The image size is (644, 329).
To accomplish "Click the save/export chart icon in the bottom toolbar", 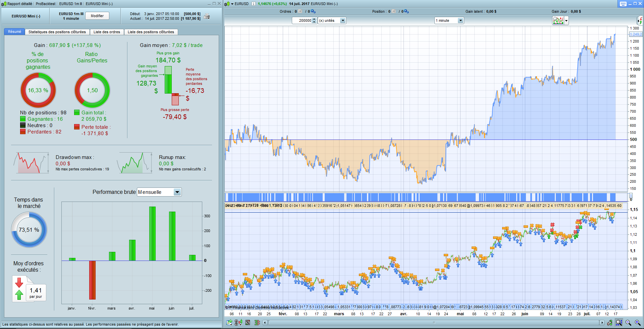I will tap(229, 323).
